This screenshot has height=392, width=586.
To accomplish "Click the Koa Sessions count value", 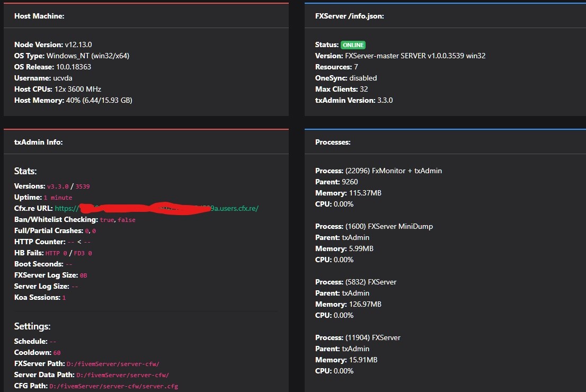I will [64, 297].
